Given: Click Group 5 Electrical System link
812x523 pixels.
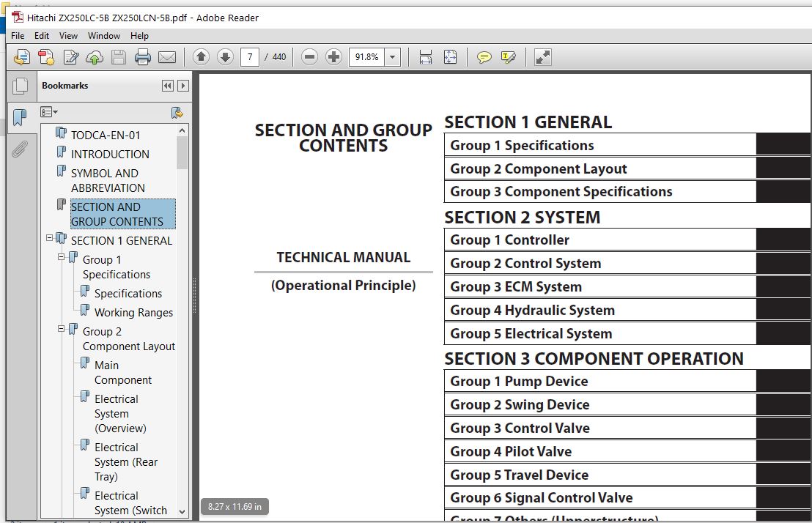Looking at the screenshot, I should (x=531, y=333).
